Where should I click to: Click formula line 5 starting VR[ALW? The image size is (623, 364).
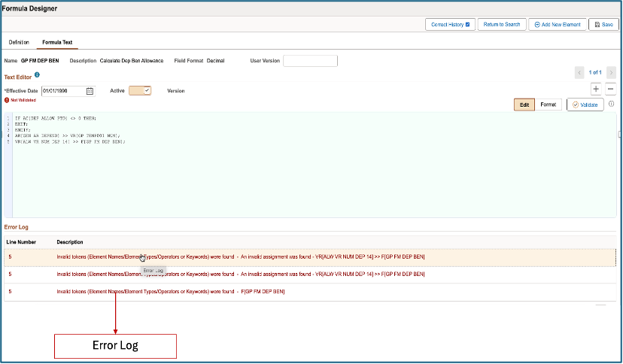70,141
